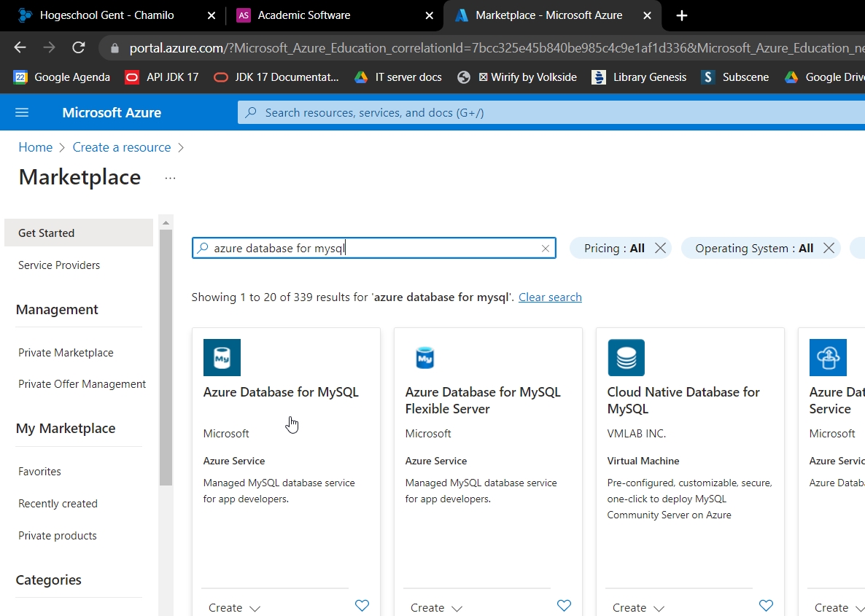Focus the Azure top search resources field
The width and height of the screenshot is (865, 616).
(551, 112)
